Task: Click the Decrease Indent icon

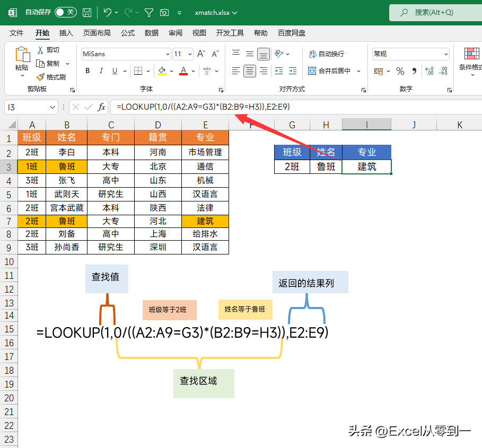Action: (279, 71)
